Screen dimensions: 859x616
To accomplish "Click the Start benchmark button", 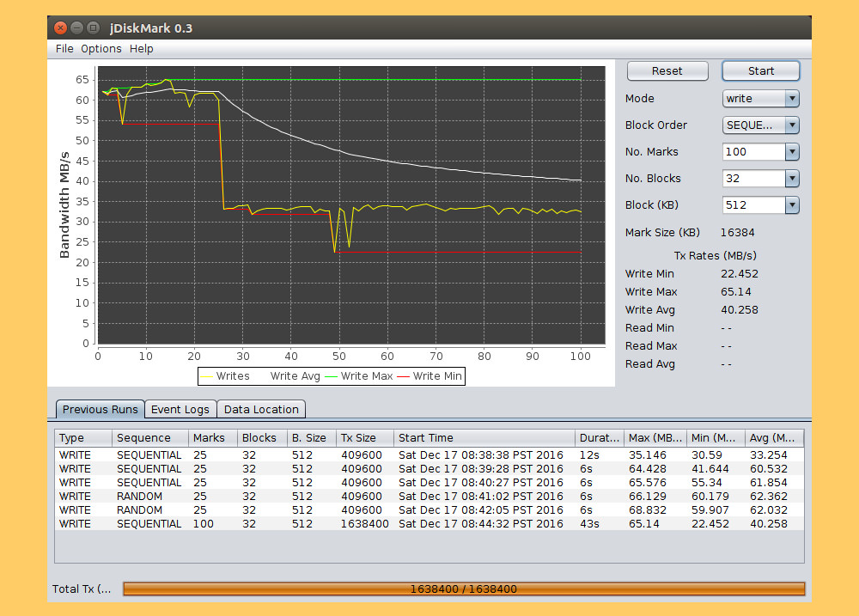I will coord(760,71).
